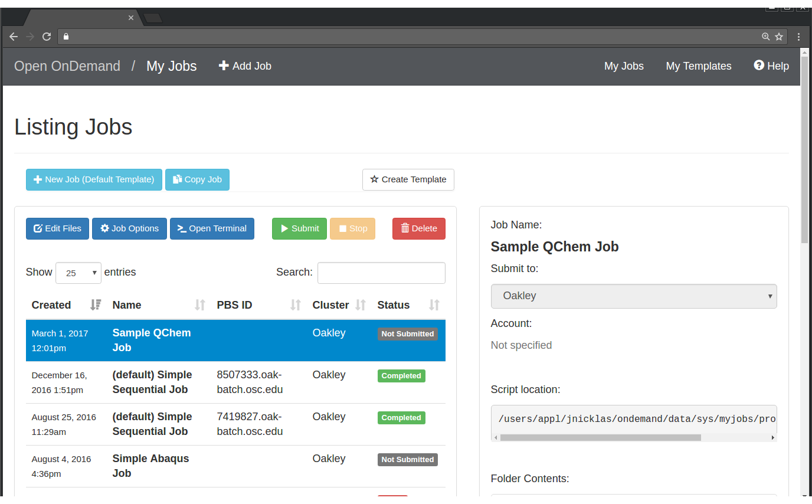
Task: Open Job Options
Action: pos(129,228)
